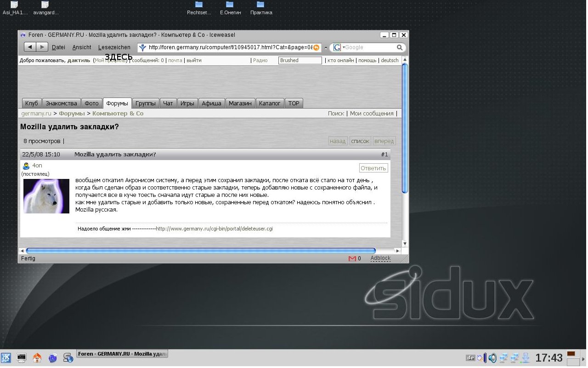The image size is (588, 368).
Task: Click the orange RSS feed icon in address bar
Action: point(316,47)
